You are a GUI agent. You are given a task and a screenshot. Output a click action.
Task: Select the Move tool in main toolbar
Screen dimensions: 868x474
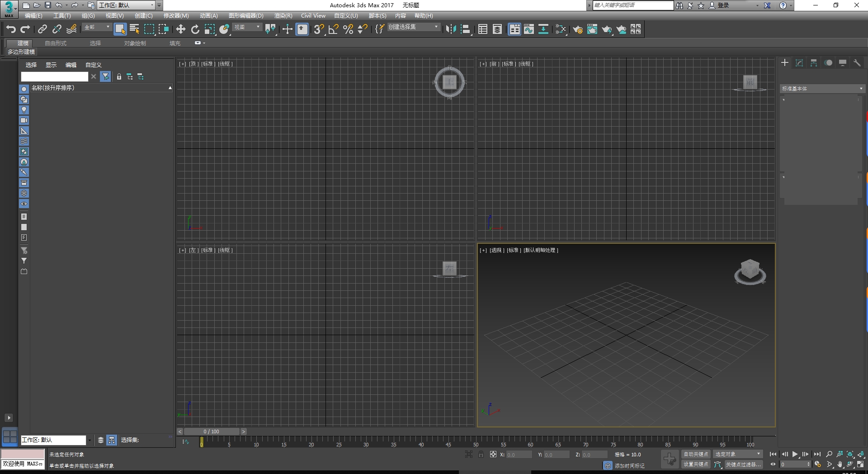pyautogui.click(x=181, y=29)
